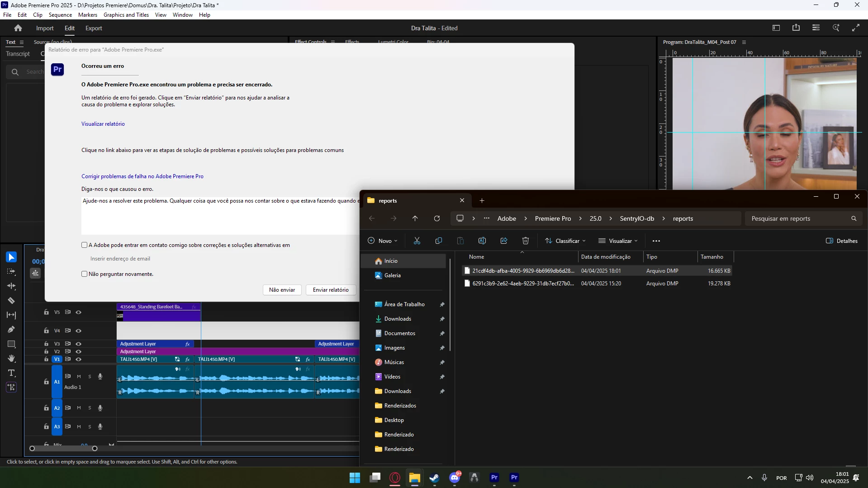Open Opera browser from the taskbar
The height and width of the screenshot is (488, 868).
point(395,478)
